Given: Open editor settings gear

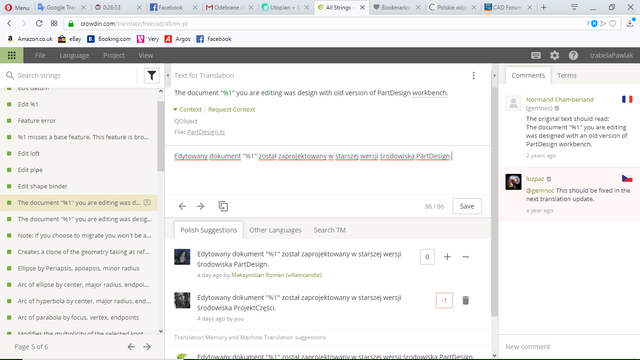Looking at the screenshot, I should (x=554, y=56).
